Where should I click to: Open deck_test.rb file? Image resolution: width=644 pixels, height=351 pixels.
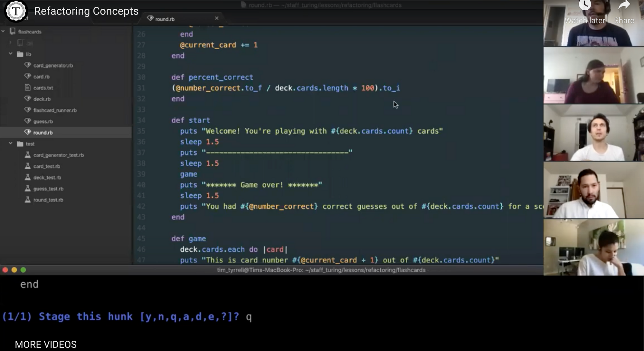coord(47,178)
